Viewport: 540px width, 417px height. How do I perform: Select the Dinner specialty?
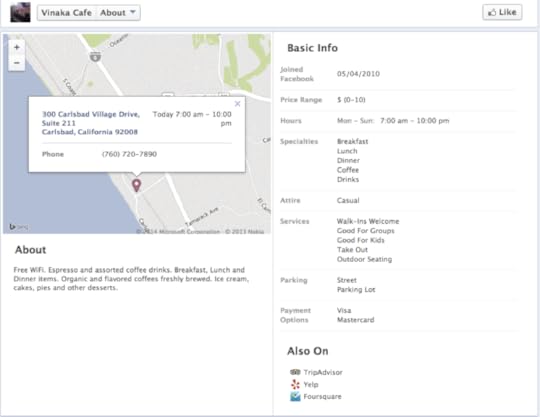pyautogui.click(x=348, y=160)
